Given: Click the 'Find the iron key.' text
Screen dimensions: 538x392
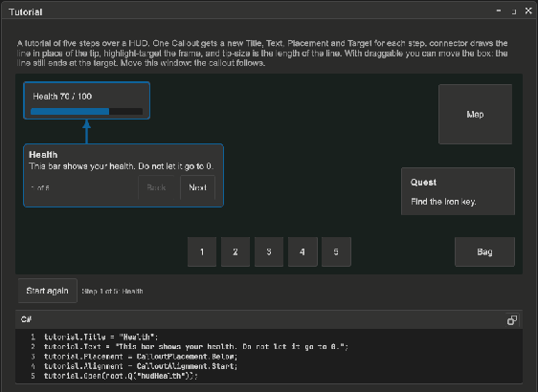Looking at the screenshot, I should (443, 202).
